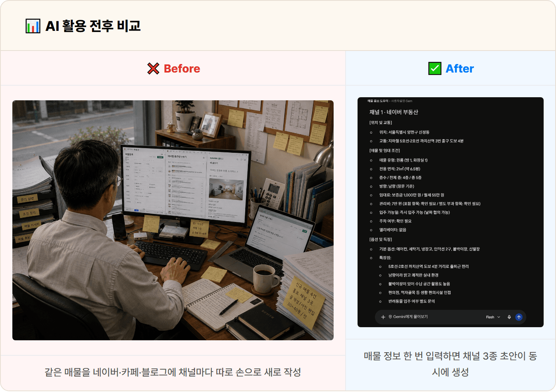Image resolution: width=556 pixels, height=392 pixels.
Task: Click the '교통: 지하철 5호선·2호선' line
Action: (421, 141)
